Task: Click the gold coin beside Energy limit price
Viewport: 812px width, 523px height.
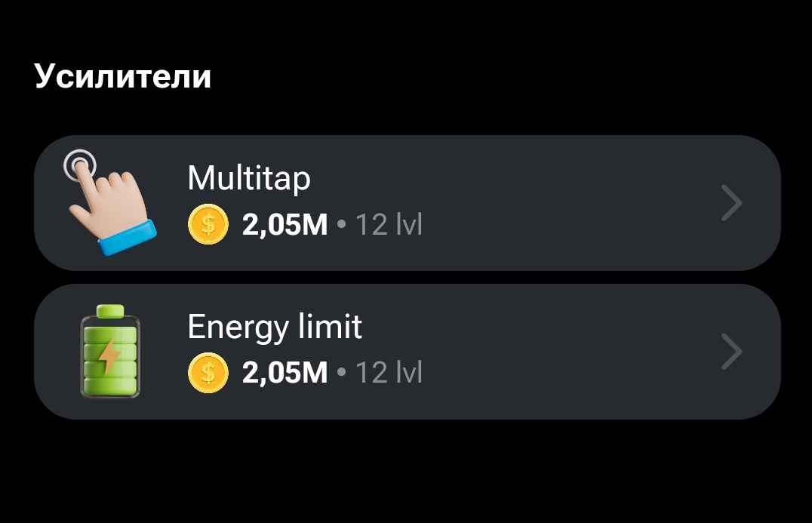Action: pyautogui.click(x=208, y=373)
